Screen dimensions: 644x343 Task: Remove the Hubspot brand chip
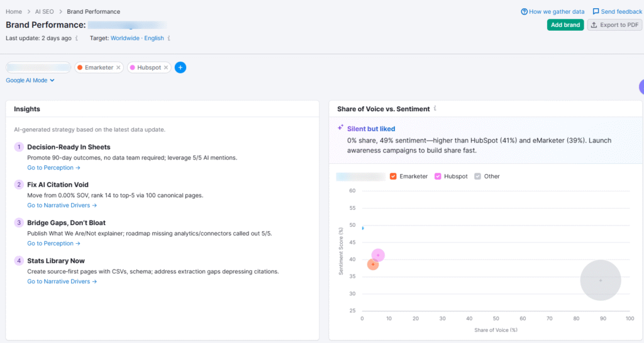166,68
